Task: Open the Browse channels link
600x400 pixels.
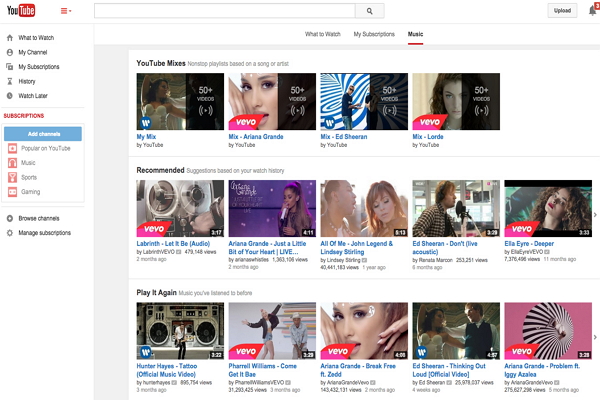Action: (40, 218)
